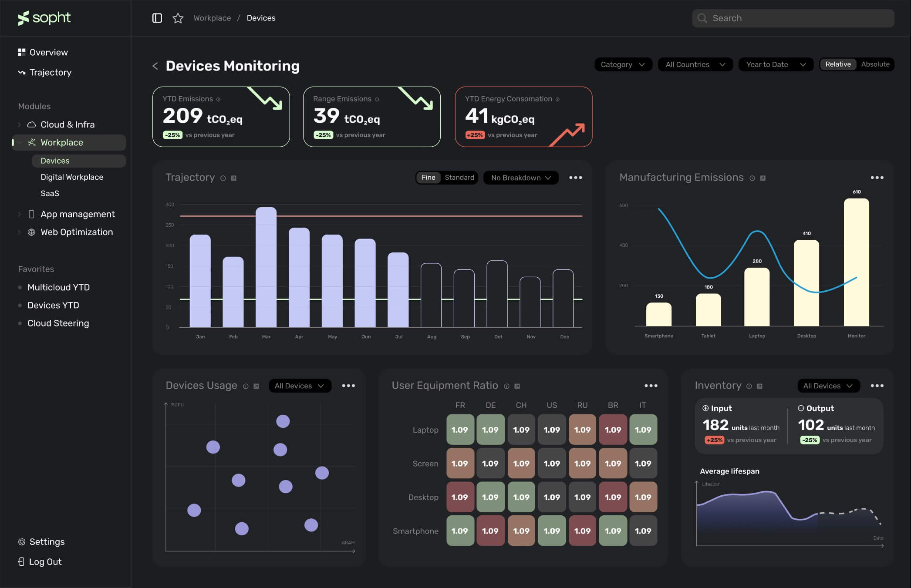Expand the Trajectory chart via its open icon

(233, 178)
